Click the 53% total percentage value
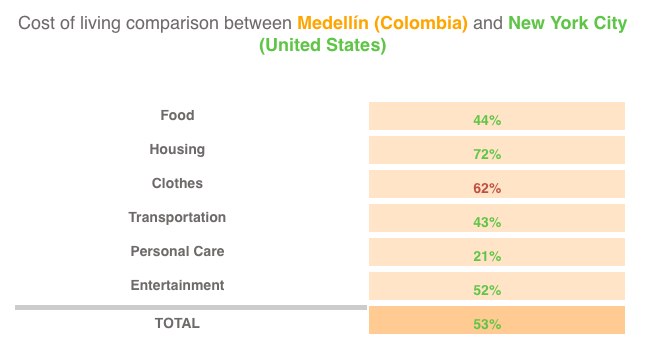Screen dimensions: 649x364 click(x=487, y=324)
